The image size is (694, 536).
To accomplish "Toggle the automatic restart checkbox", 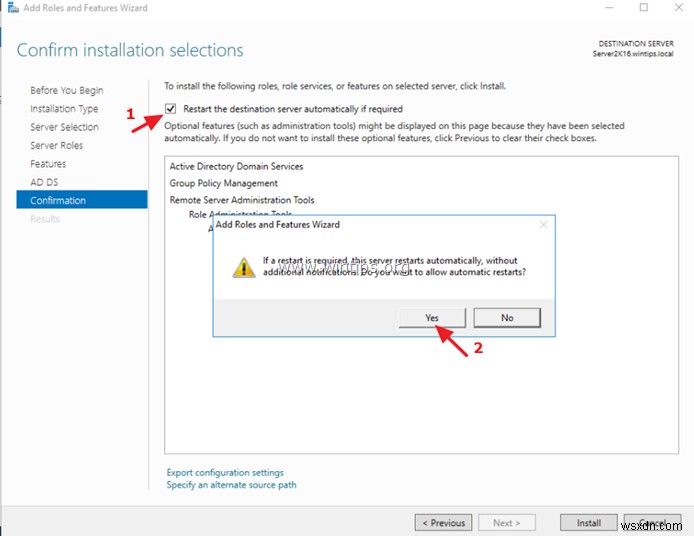I will 170,108.
